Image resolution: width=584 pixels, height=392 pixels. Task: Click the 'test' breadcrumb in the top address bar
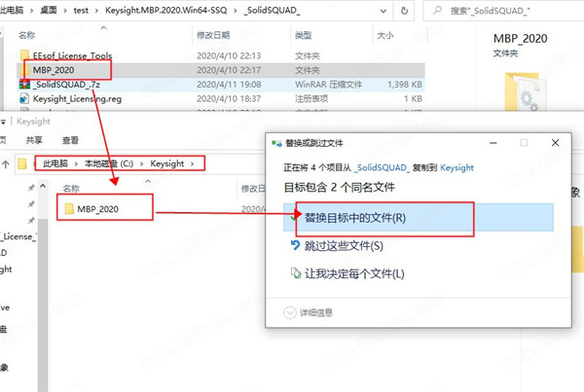(x=81, y=11)
